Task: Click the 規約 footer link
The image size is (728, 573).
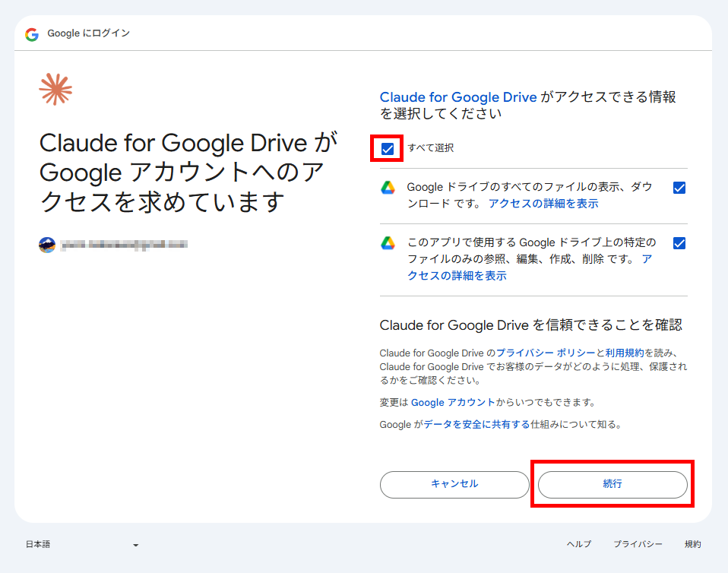Action: [693, 544]
